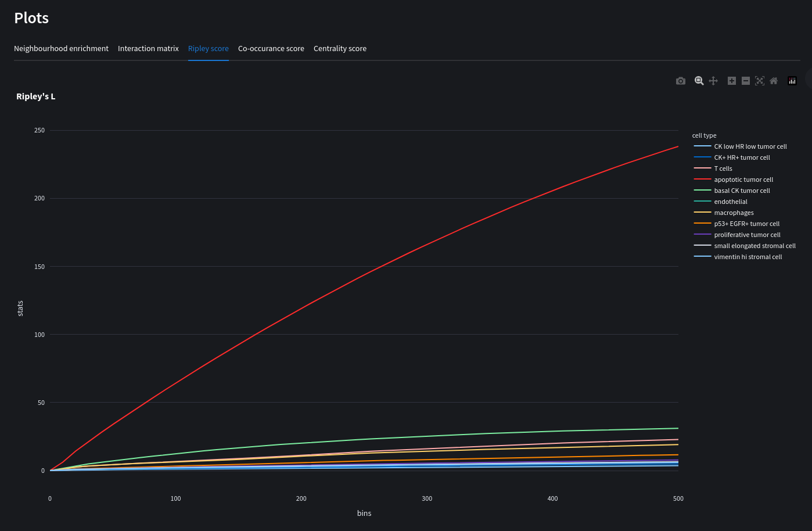Image resolution: width=812 pixels, height=531 pixels.
Task: Click the 'cell type' legend title
Action: point(704,135)
